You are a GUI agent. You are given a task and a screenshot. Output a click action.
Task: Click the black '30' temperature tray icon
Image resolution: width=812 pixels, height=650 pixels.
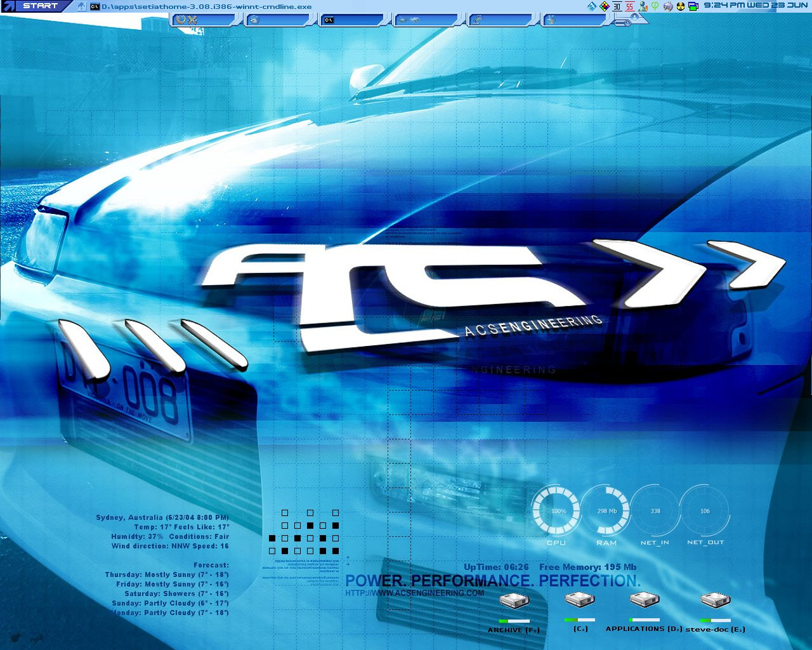[617, 6]
